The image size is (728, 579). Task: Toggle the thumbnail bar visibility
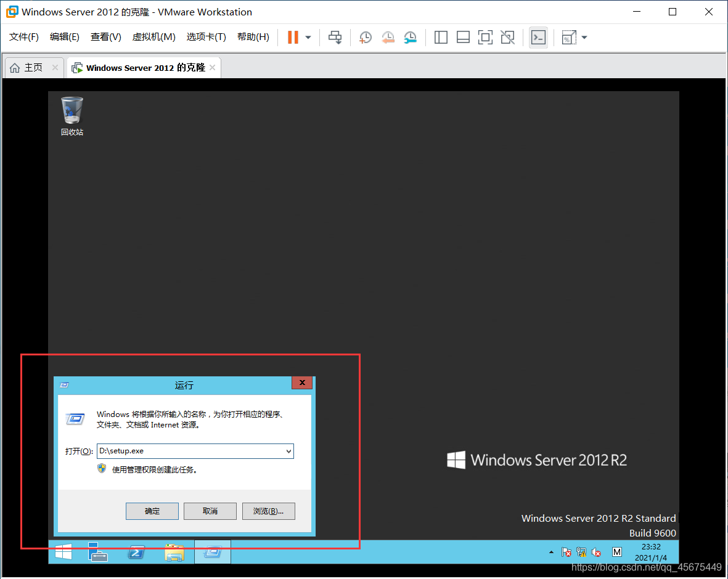[463, 38]
